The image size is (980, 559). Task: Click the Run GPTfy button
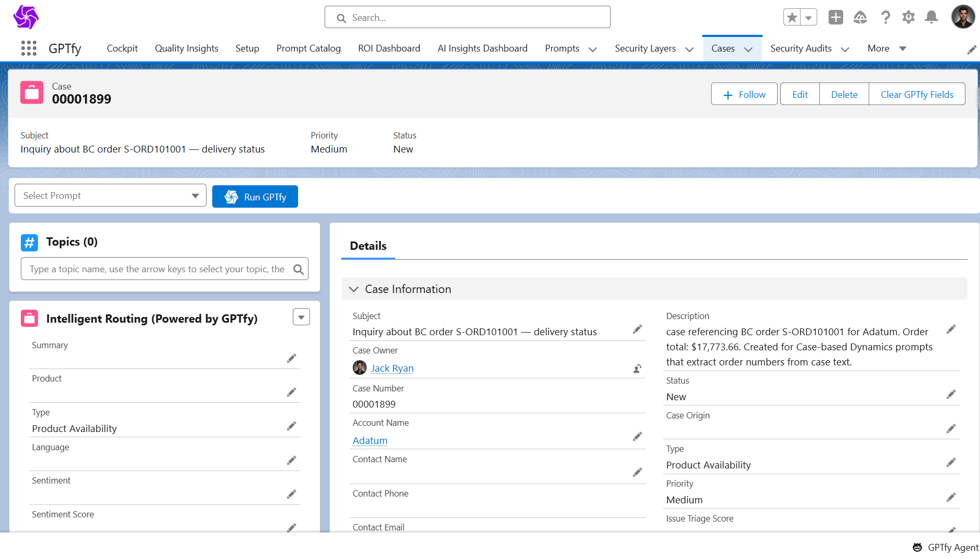click(x=255, y=197)
